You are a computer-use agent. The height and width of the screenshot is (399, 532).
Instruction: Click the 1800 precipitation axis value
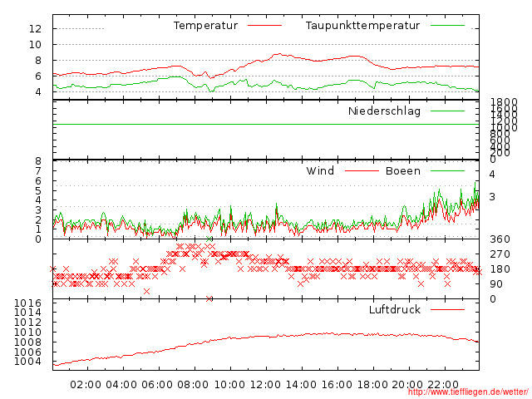click(x=504, y=102)
